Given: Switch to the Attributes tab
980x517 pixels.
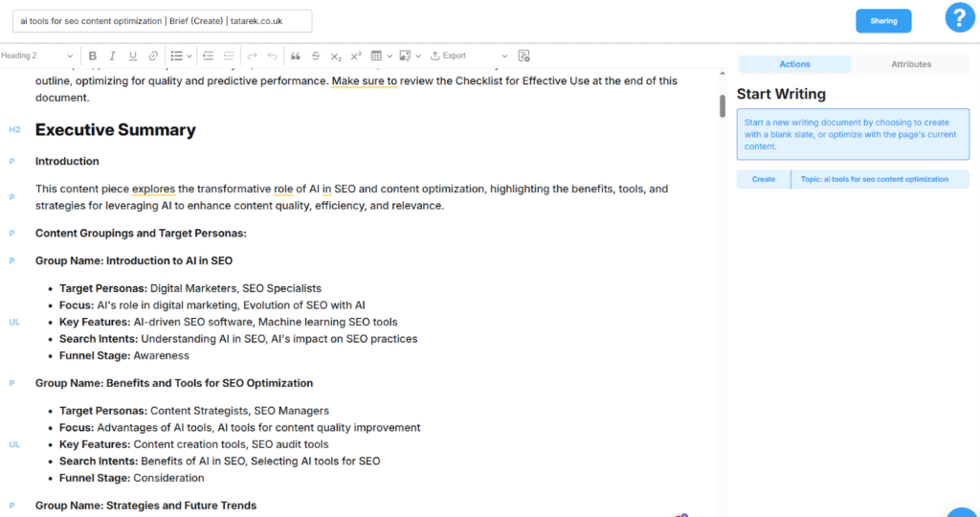Looking at the screenshot, I should coord(911,64).
